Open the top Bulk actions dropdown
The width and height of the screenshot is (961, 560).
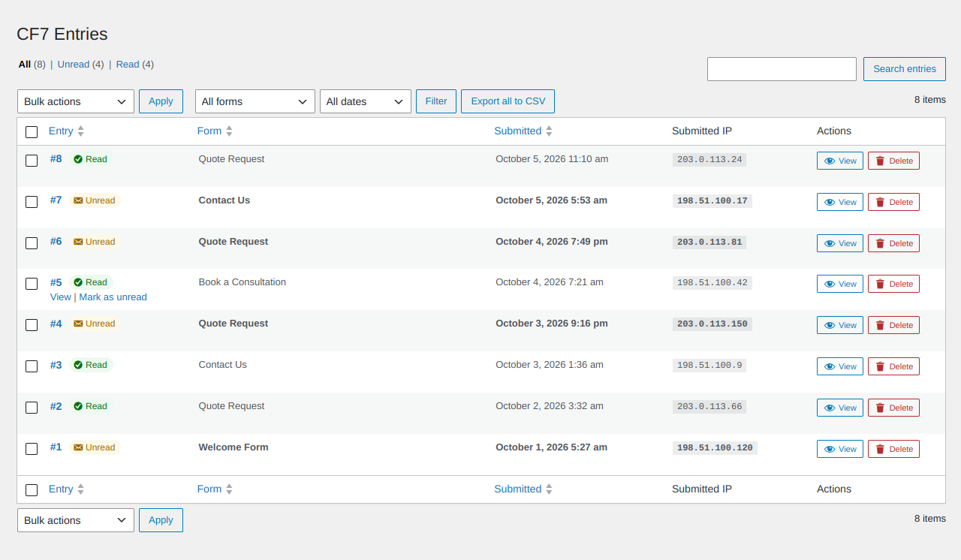click(76, 101)
